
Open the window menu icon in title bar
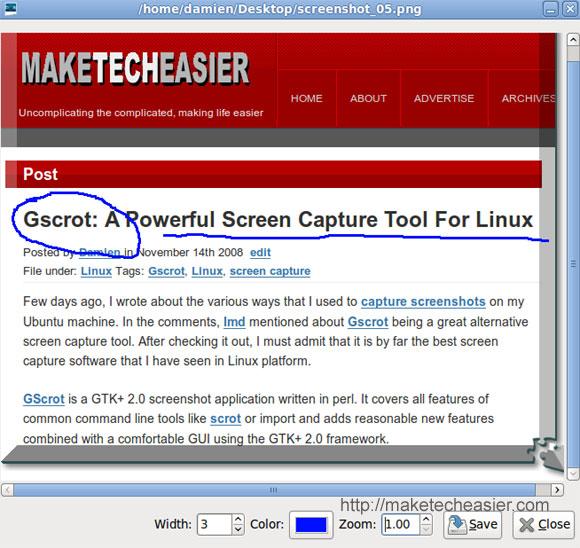pyautogui.click(x=10, y=8)
